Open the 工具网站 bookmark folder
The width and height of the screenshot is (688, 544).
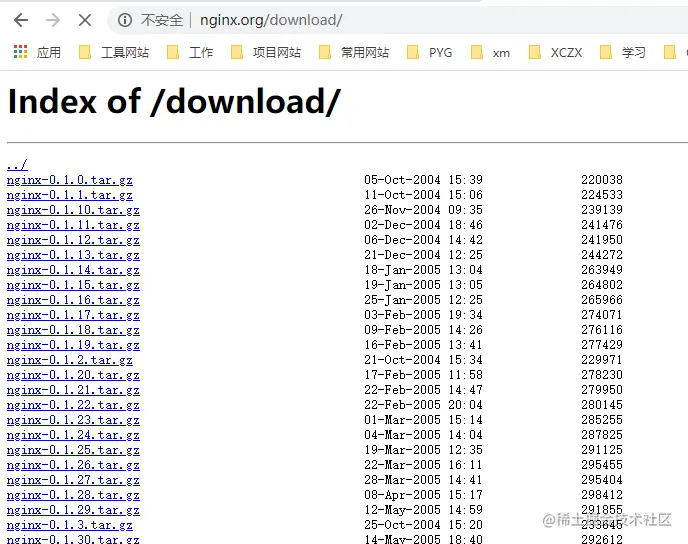(x=114, y=52)
